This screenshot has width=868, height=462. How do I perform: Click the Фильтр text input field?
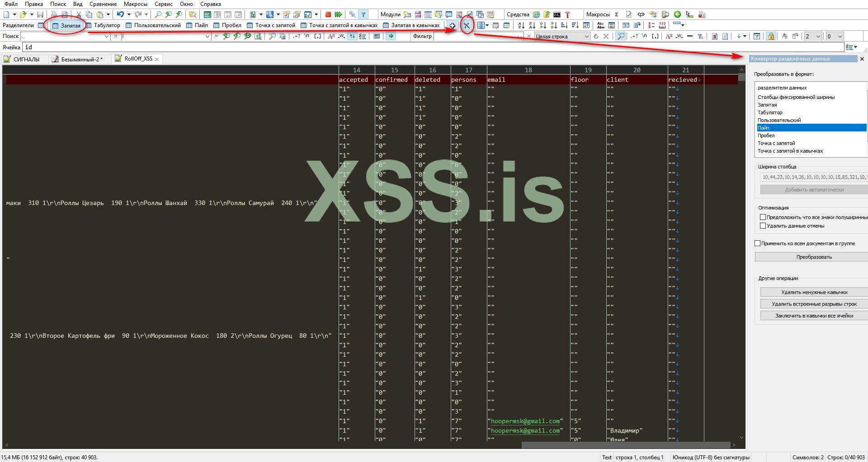pos(478,36)
